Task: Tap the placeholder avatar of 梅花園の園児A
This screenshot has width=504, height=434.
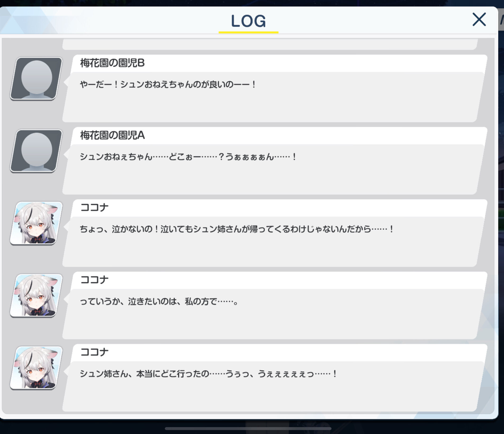Action: click(36, 151)
